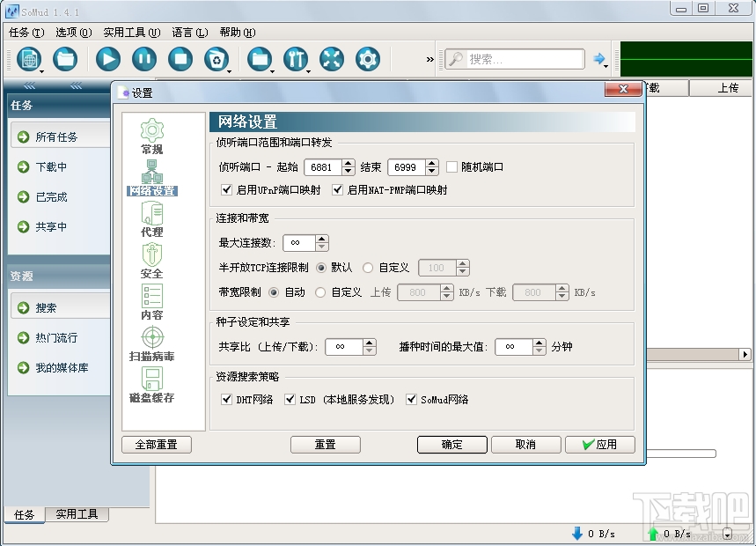Click the recycle-bin delete task icon
The height and width of the screenshot is (546, 756).
pos(216,59)
